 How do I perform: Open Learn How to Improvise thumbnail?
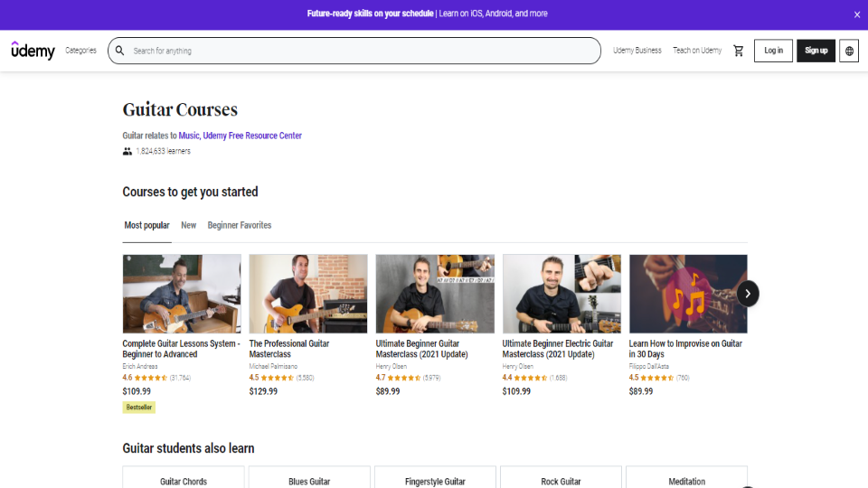point(688,294)
